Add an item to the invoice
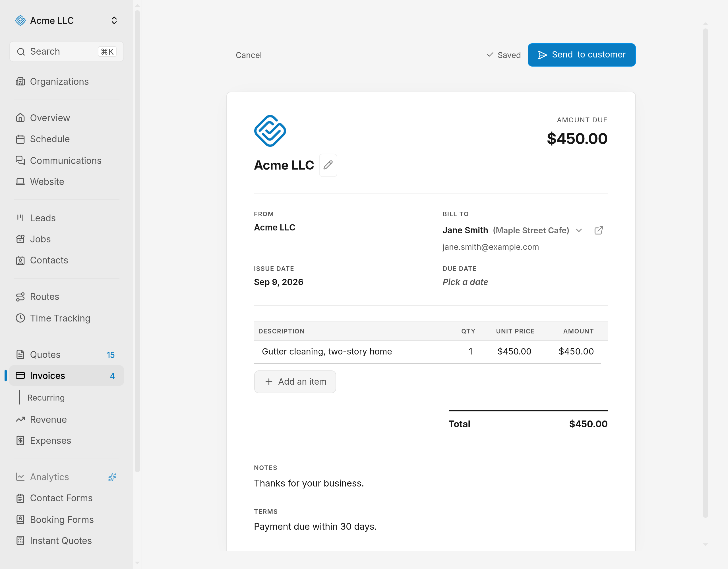728x569 pixels. coord(295,382)
